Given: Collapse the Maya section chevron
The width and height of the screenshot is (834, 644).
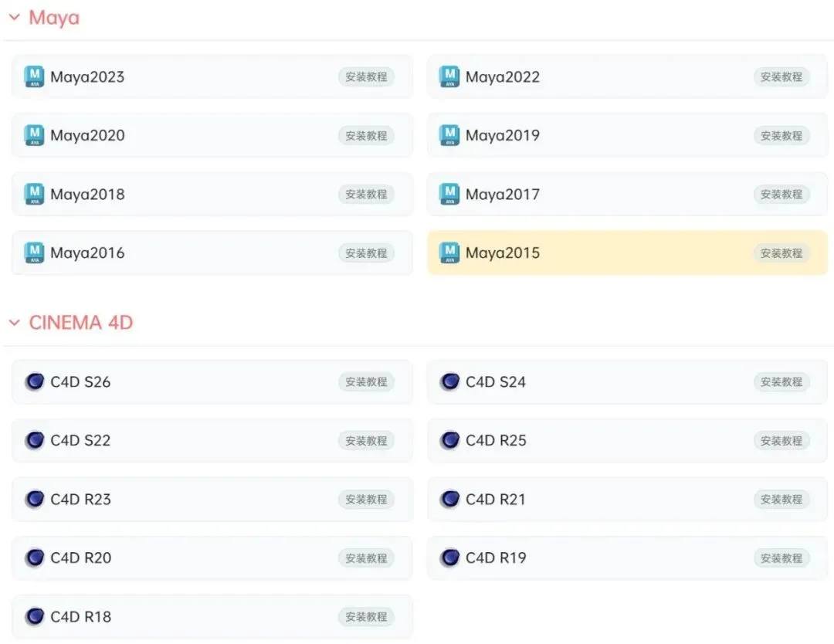Looking at the screenshot, I should [x=15, y=18].
